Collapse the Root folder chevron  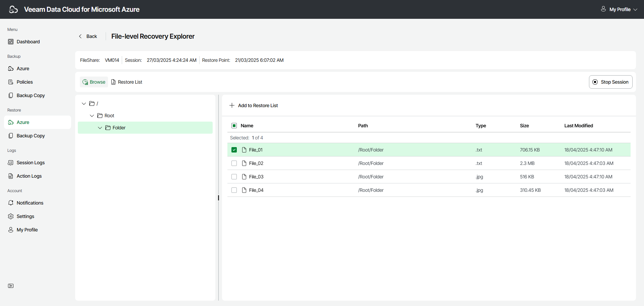click(92, 116)
